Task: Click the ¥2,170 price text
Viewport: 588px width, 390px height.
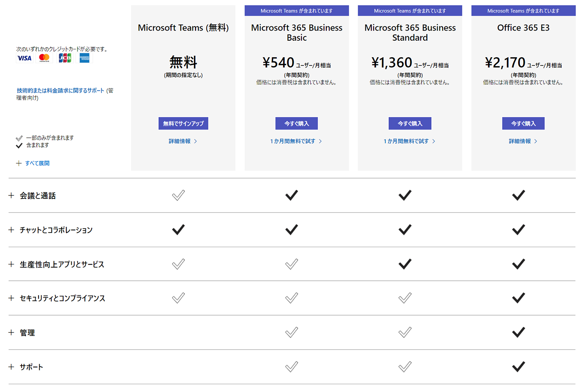Action: tap(505, 63)
